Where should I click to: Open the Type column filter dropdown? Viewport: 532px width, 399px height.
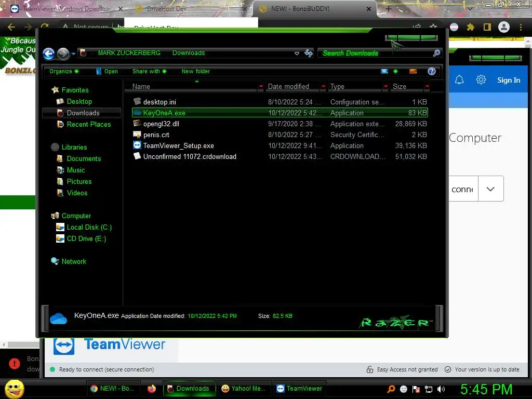(385, 87)
